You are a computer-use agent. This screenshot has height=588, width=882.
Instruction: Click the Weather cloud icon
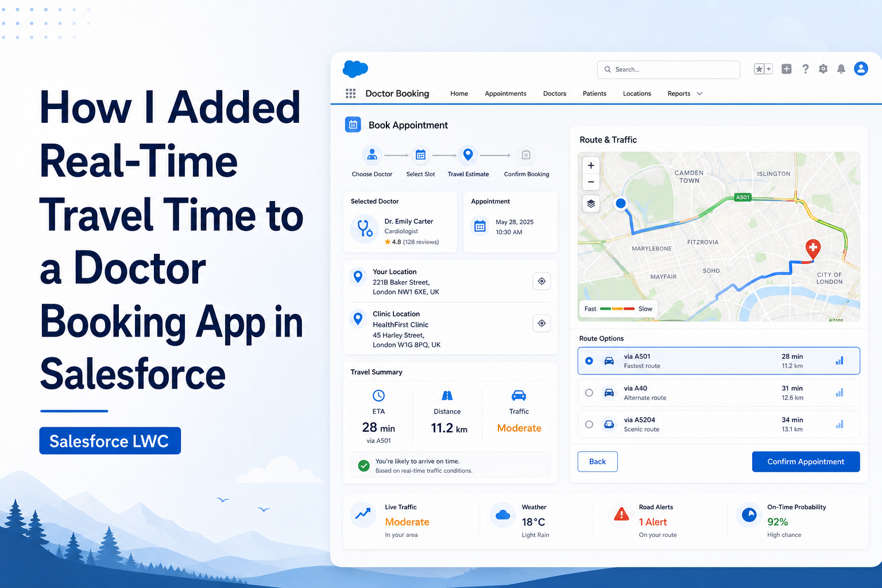[503, 514]
